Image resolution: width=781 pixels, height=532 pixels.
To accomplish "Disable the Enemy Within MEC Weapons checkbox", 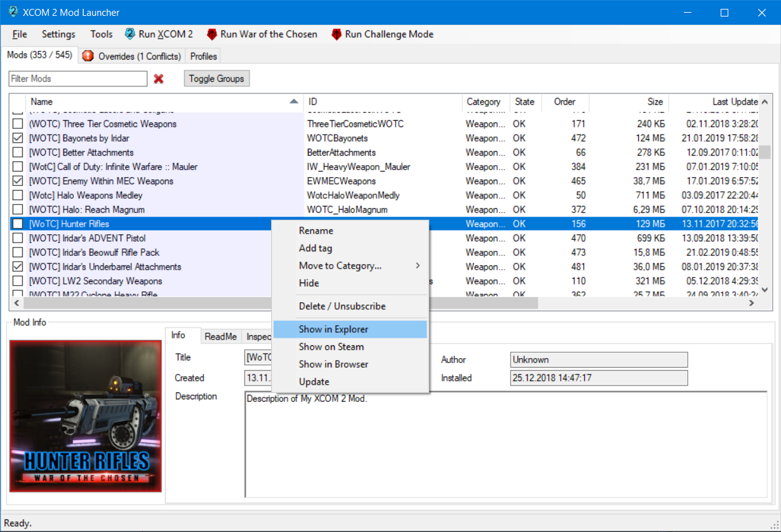I will point(18,181).
